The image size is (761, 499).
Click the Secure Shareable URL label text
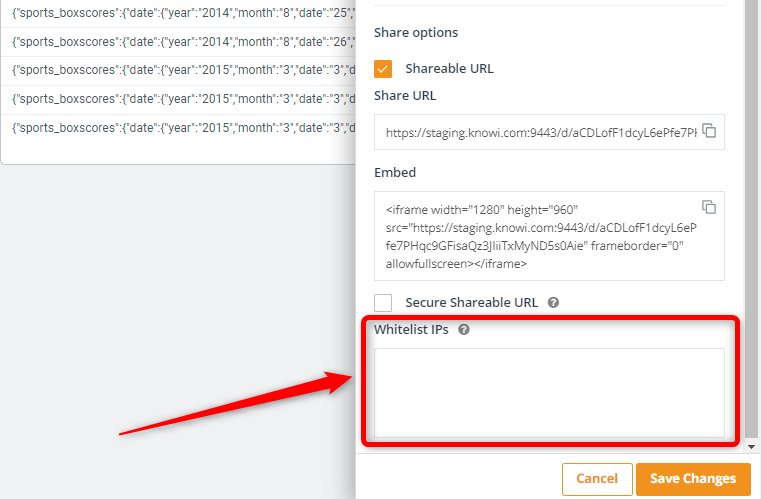click(471, 302)
